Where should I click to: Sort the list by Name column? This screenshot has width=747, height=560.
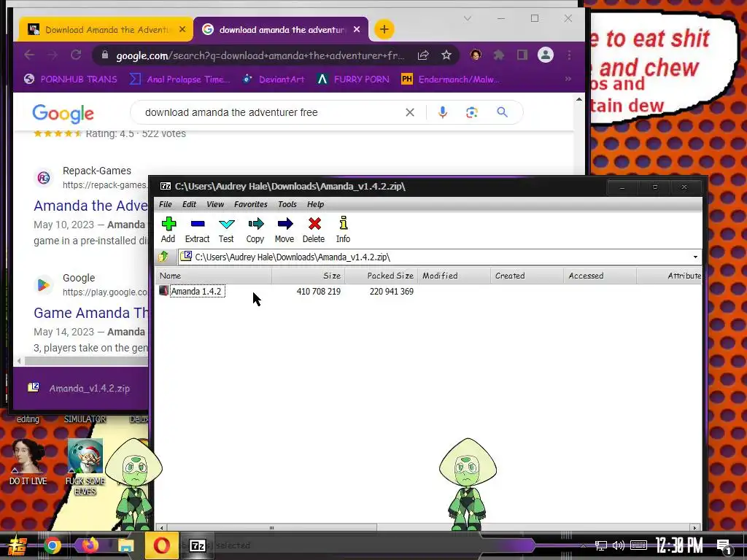[214, 276]
